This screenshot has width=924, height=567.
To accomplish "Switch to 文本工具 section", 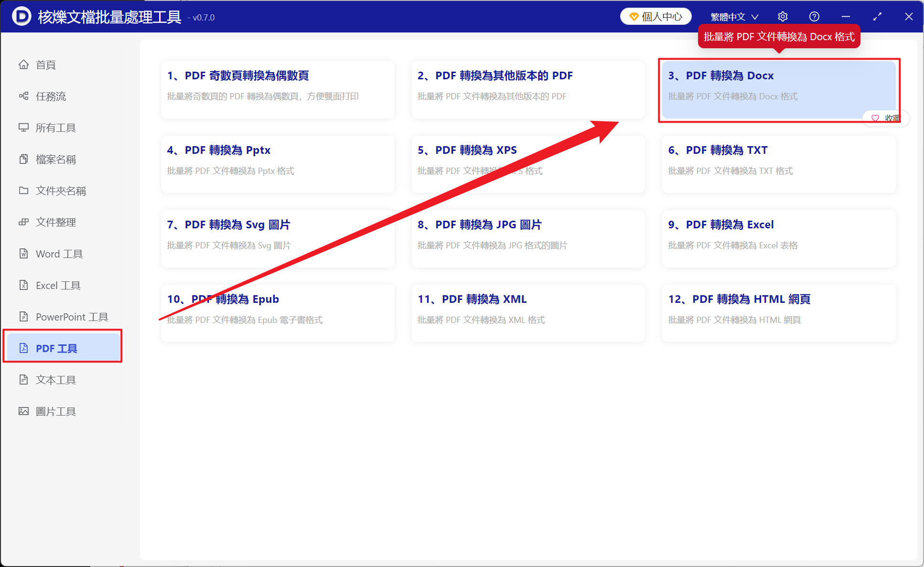I will click(62, 380).
